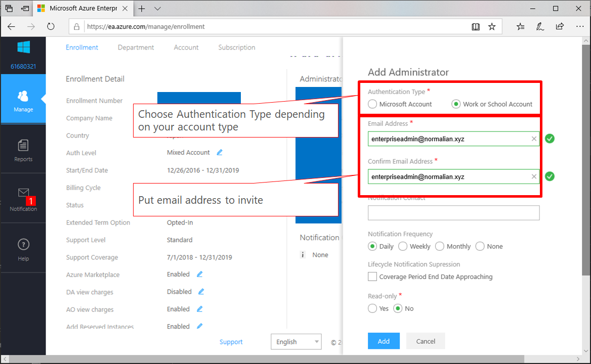This screenshot has height=364, width=591.
Task: Switch to the Account tab
Action: pyautogui.click(x=186, y=48)
